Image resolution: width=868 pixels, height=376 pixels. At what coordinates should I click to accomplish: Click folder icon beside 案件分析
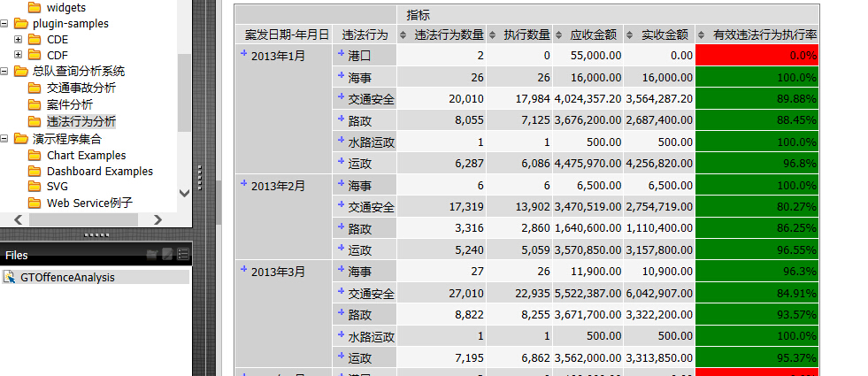click(x=35, y=104)
